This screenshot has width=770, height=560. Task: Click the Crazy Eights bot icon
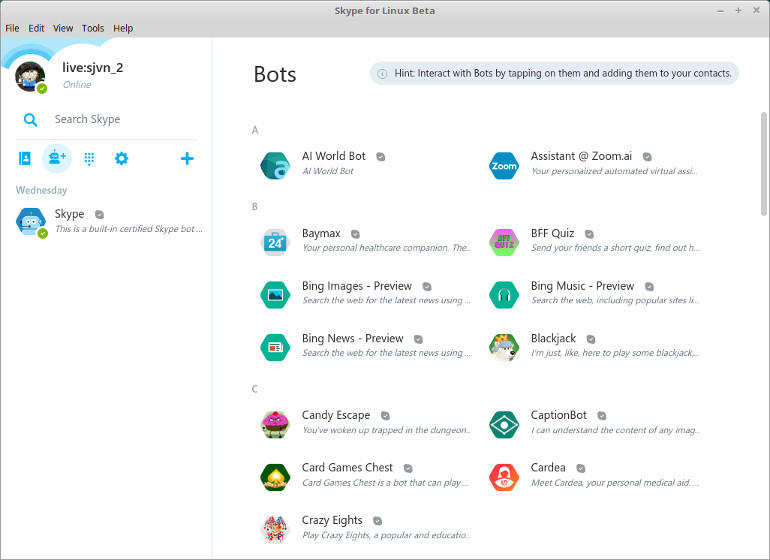275,530
